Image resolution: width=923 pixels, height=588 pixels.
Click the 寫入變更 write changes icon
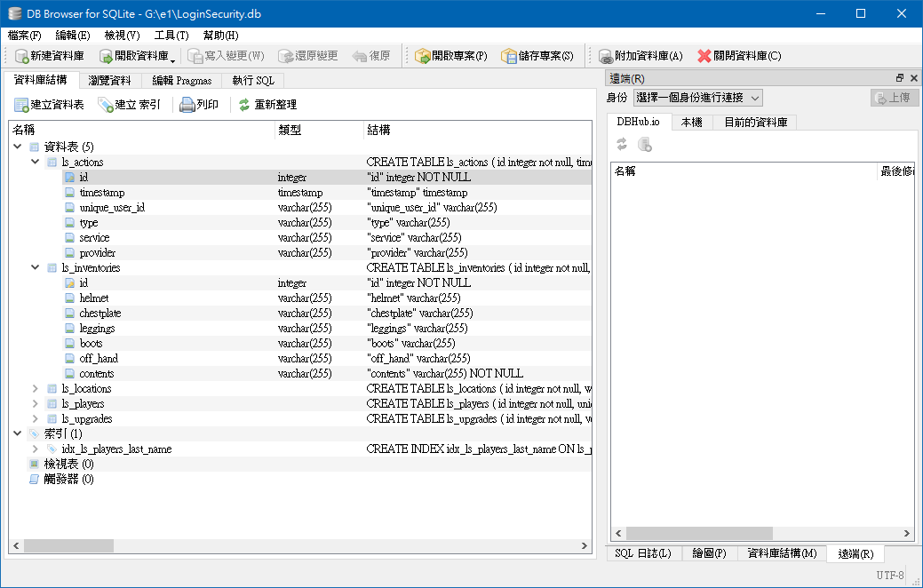tap(195, 56)
